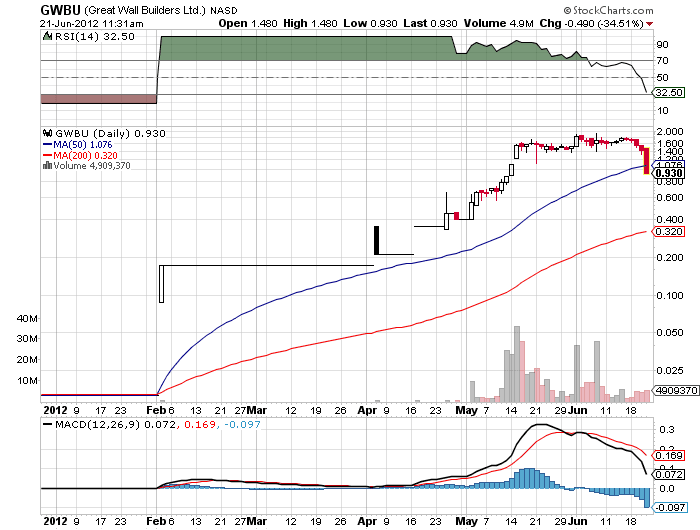This screenshot has width=700, height=530.
Task: Click the Open 1.480 value
Action: point(248,23)
